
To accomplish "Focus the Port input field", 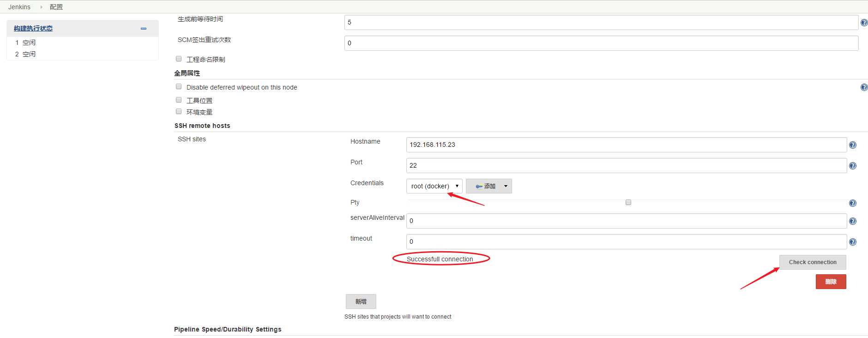I will click(x=627, y=165).
